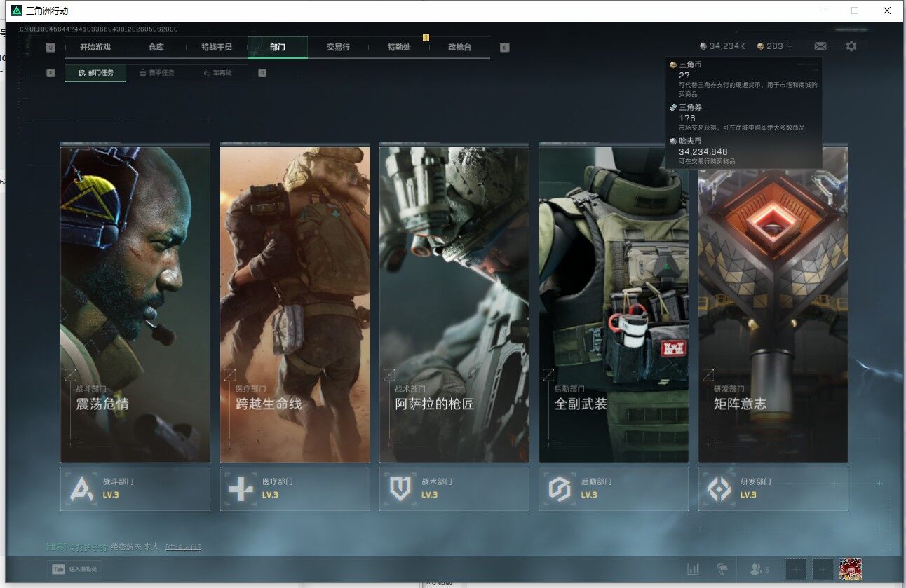Viewport: 906px width, 588px height.
Task: Switch to the 军需处 sub-tab
Action: tap(217, 73)
